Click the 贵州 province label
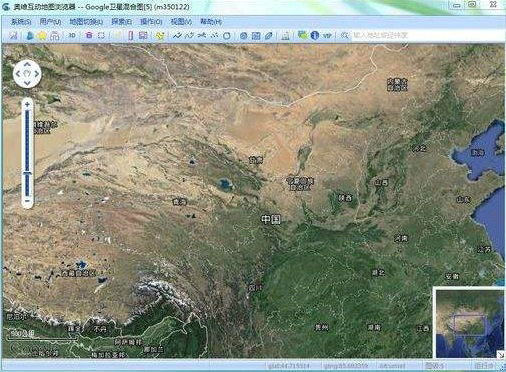 [x=321, y=327]
